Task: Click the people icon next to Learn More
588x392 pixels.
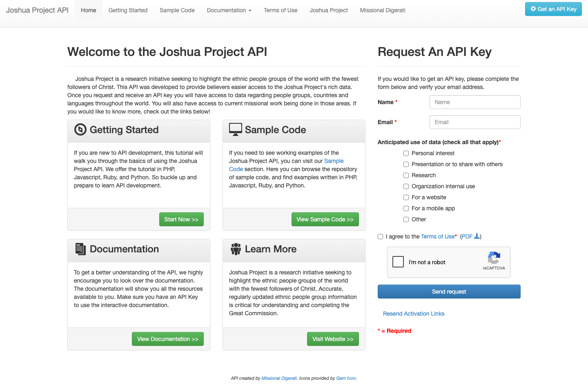Action: 236,249
